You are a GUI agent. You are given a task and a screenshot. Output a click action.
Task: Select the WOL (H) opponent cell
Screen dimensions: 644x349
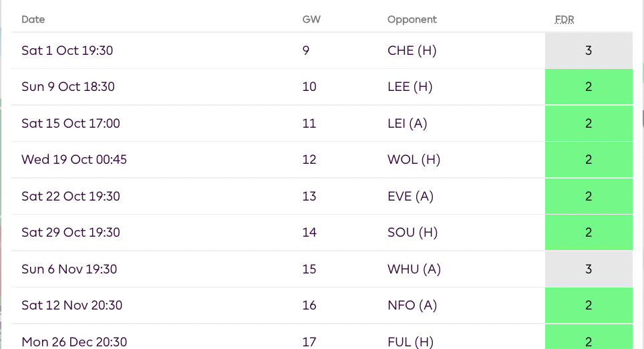point(414,160)
